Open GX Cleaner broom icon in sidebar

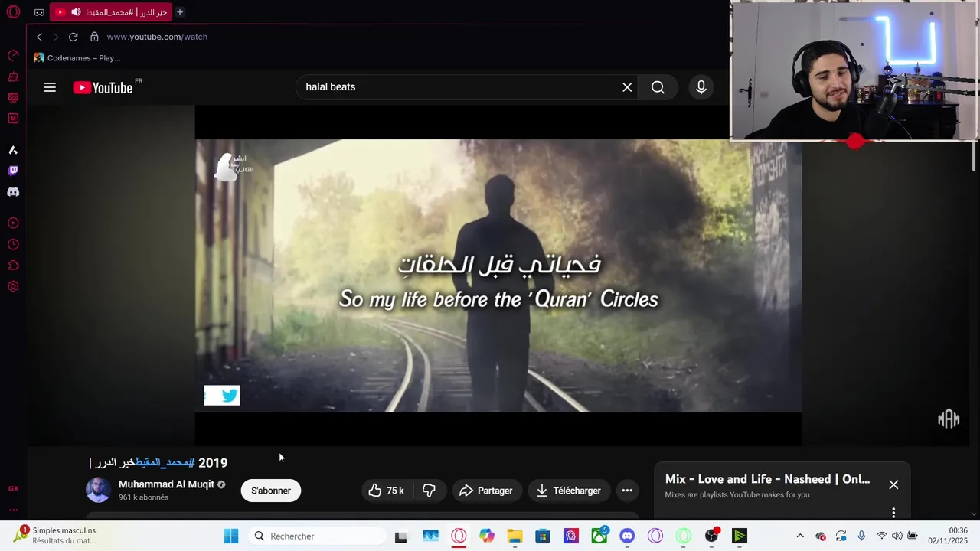coord(13,77)
